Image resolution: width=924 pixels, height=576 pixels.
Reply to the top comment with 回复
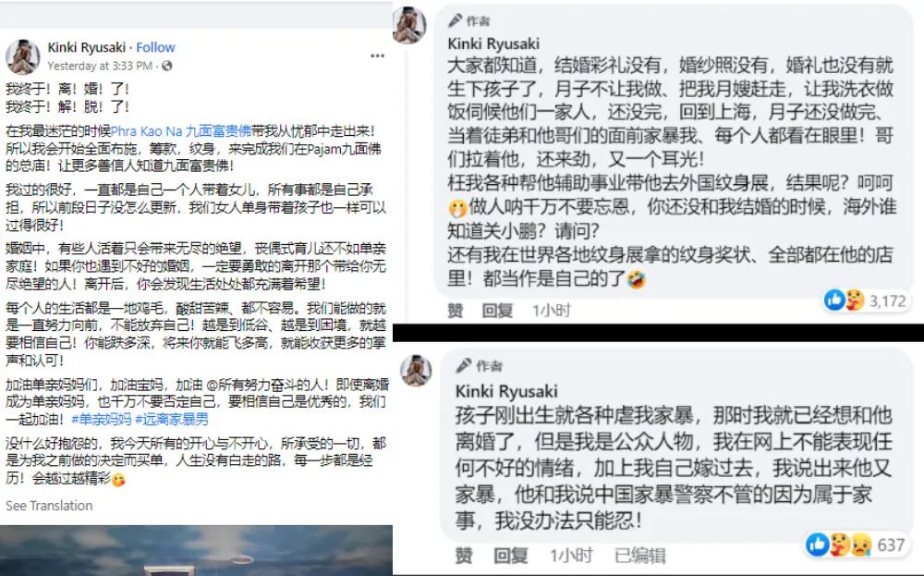tap(497, 310)
